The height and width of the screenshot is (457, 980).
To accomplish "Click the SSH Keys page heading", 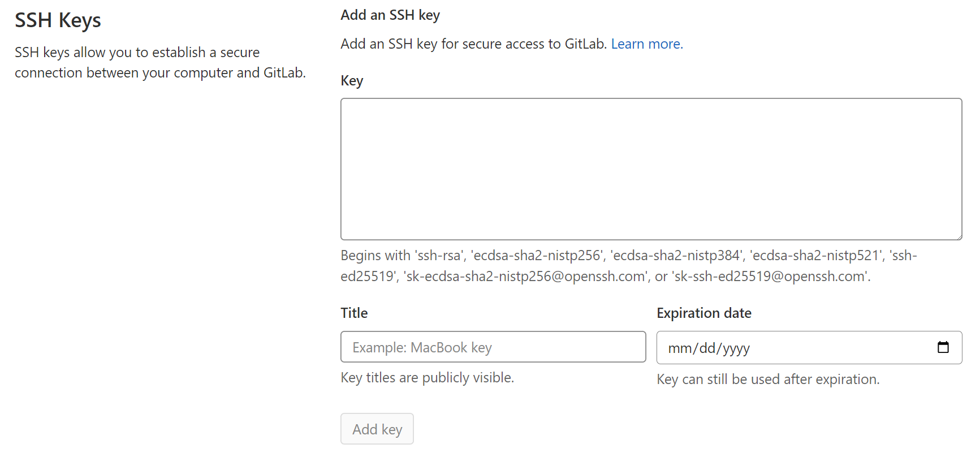I will click(58, 20).
